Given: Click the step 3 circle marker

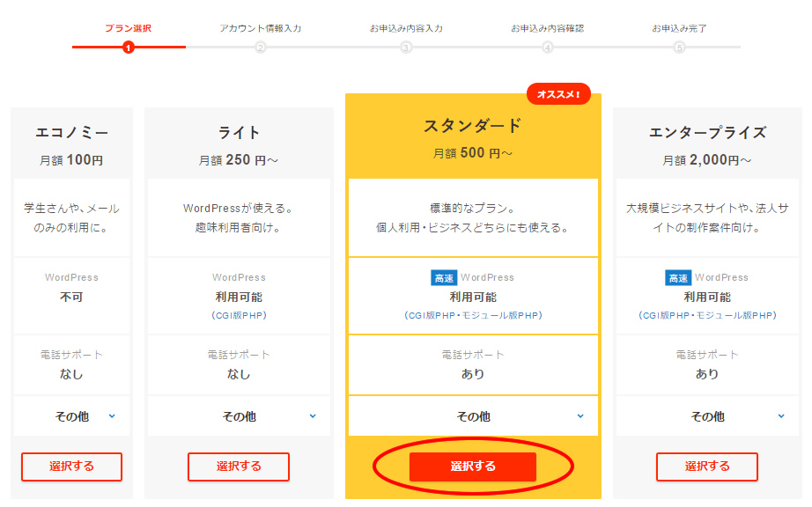Looking at the screenshot, I should (406, 48).
